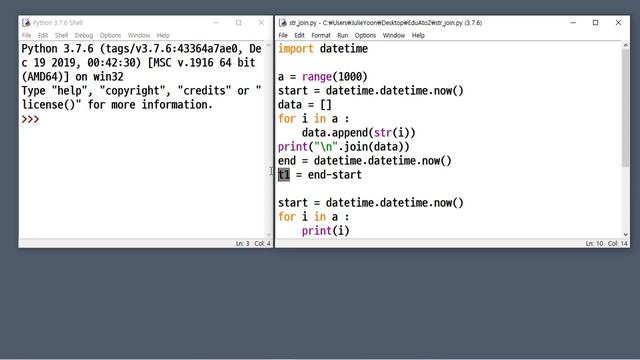Open Help menu in Python Shell window
The width and height of the screenshot is (640, 360).
pos(163,36)
